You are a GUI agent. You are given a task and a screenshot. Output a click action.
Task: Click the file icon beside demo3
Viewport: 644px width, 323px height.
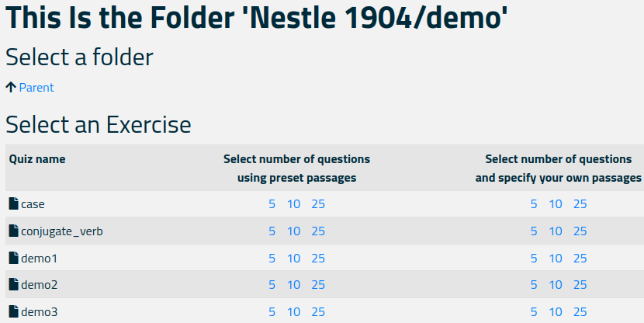coord(13,311)
